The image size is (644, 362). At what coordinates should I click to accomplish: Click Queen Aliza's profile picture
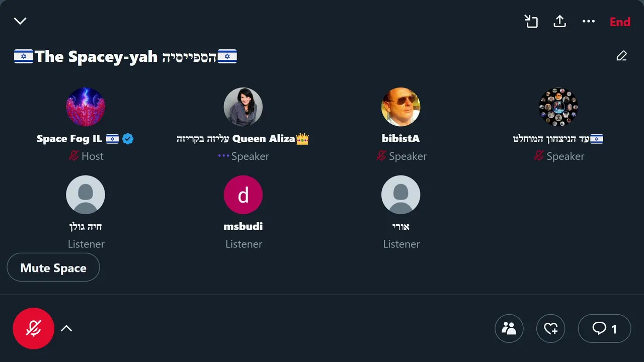coord(243,107)
